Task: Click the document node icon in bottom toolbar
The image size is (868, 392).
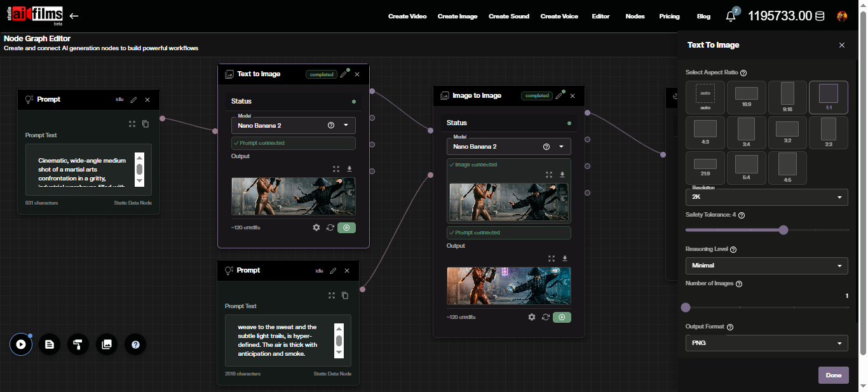Action: pos(50,344)
